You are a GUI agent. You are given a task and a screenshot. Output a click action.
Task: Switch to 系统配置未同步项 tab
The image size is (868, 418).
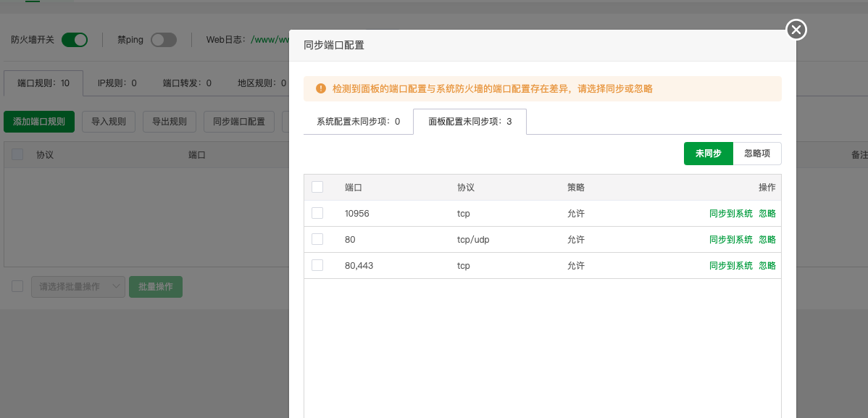358,121
